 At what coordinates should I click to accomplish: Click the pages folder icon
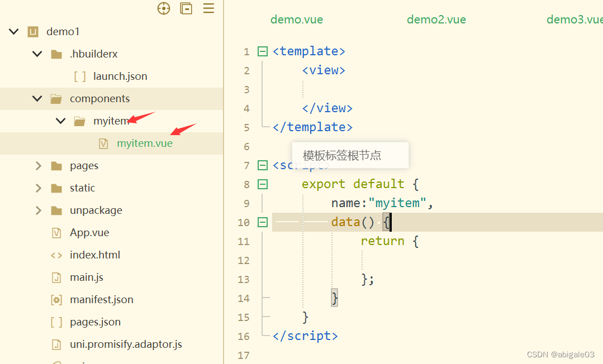[x=56, y=166]
